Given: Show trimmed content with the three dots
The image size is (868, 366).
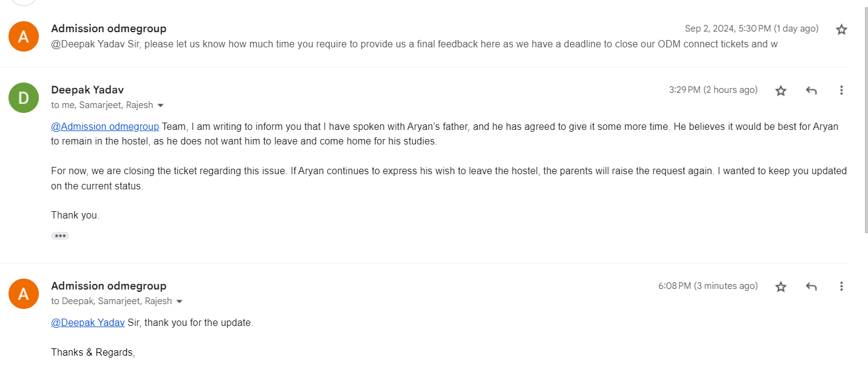Looking at the screenshot, I should coord(59,236).
